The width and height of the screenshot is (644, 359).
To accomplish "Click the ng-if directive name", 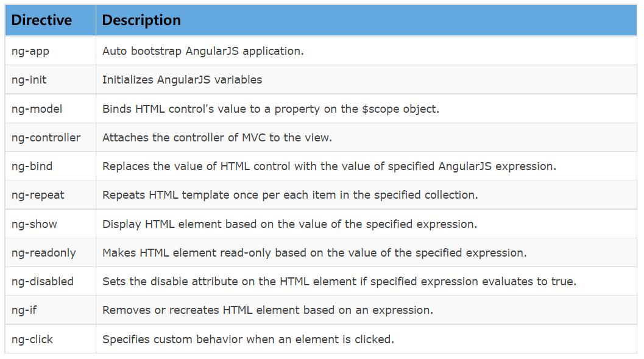I will point(24,310).
